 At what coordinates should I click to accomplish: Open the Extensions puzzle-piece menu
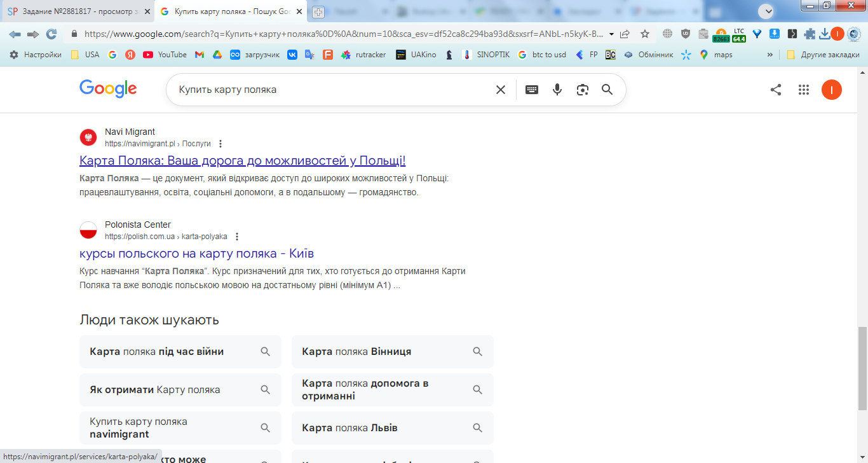pos(810,34)
